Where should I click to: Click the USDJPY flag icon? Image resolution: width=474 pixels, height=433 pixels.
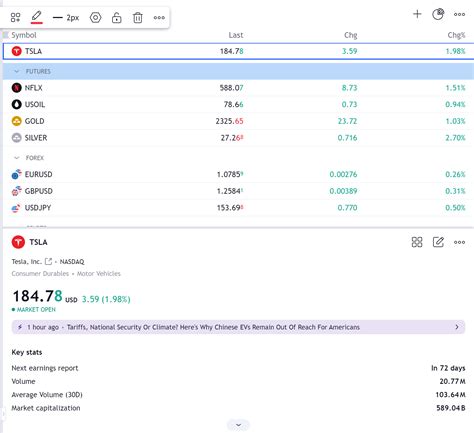[16, 208]
